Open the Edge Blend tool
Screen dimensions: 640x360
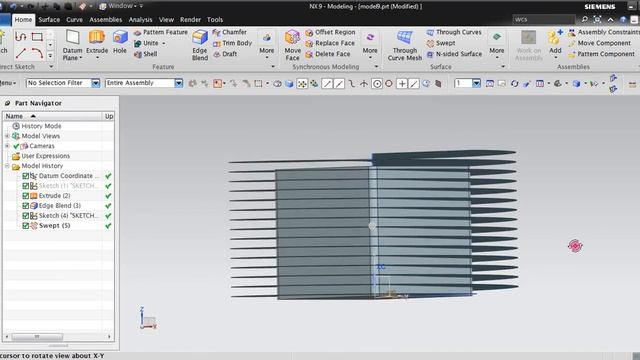(x=200, y=45)
